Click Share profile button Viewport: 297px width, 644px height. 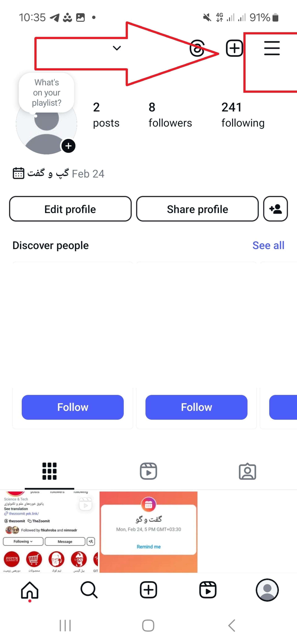(x=197, y=209)
